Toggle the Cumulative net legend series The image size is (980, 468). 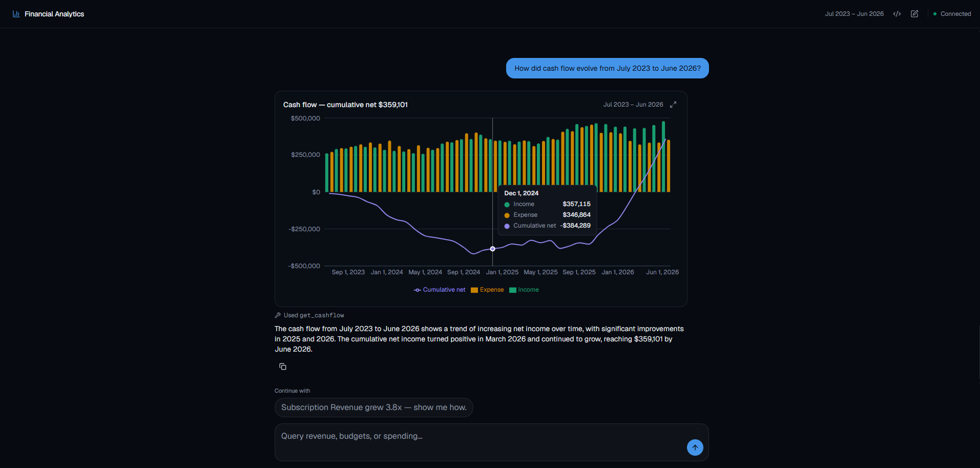(x=440, y=290)
